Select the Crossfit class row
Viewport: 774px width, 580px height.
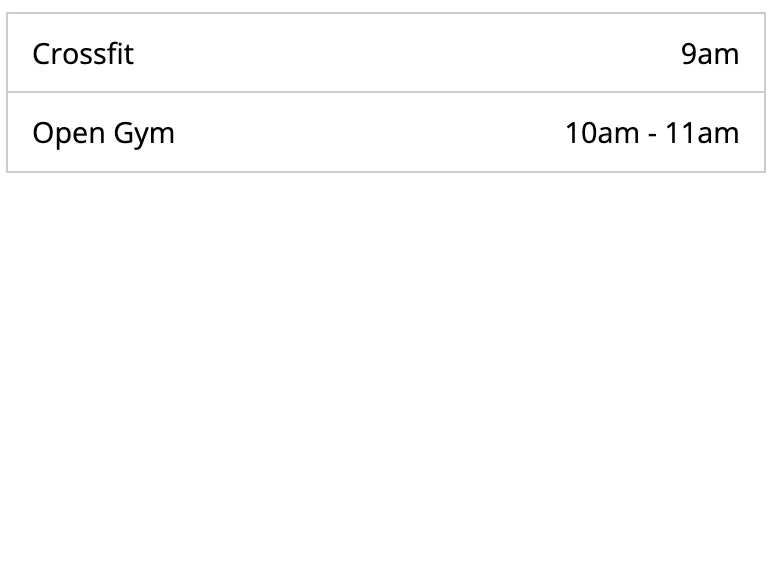pos(386,53)
